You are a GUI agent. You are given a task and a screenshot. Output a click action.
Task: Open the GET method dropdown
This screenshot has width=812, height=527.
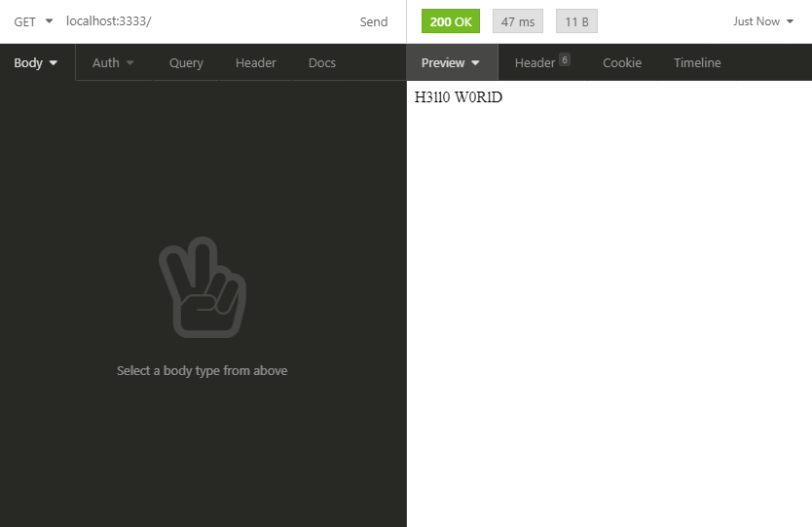click(33, 21)
